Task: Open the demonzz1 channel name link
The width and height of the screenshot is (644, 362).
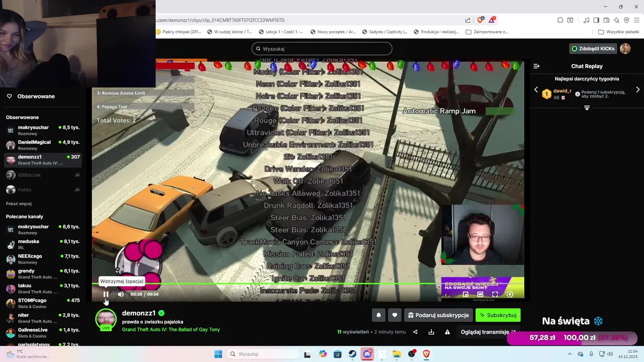Action: click(x=138, y=313)
